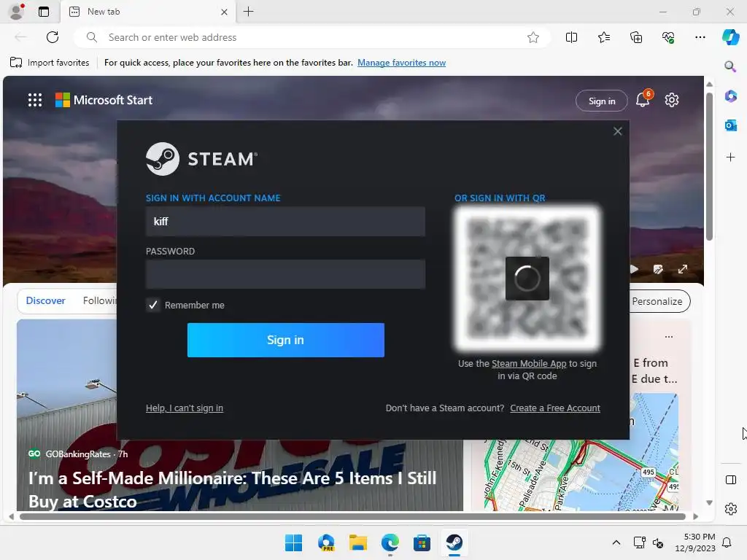Viewport: 747px width, 560px height.
Task: Click the Microsoft Start logo
Action: click(104, 100)
